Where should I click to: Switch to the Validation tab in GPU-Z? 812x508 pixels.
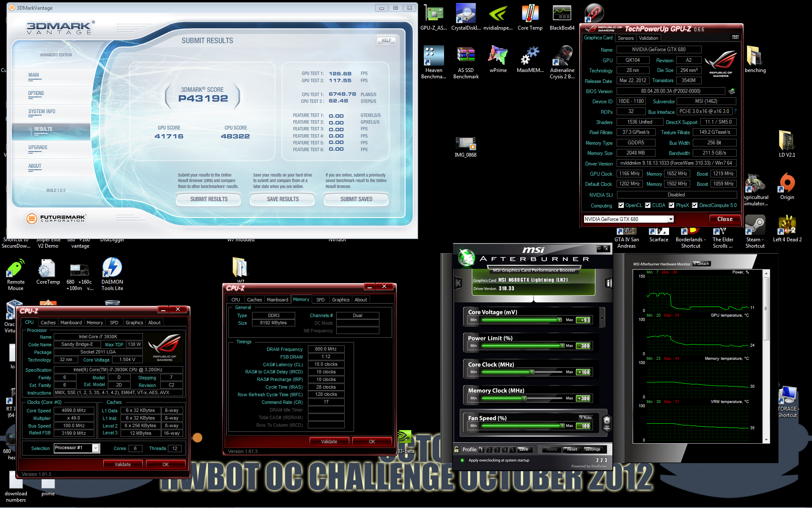pos(648,38)
